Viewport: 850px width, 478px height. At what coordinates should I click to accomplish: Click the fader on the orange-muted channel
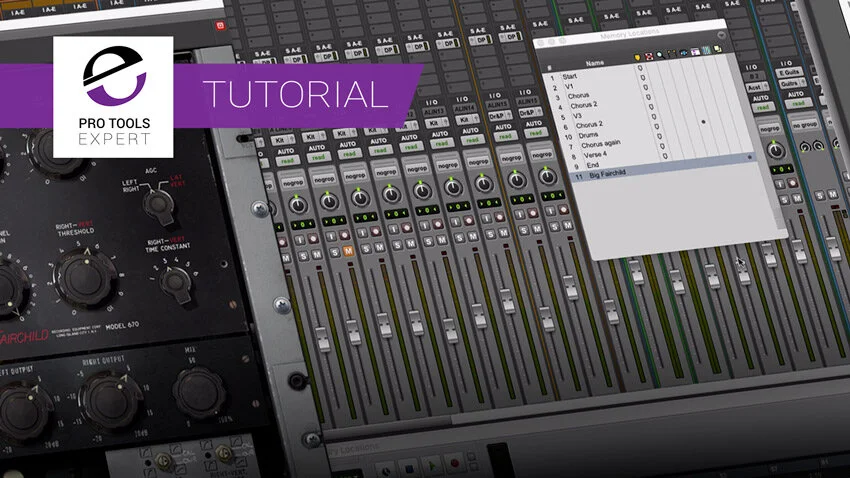[x=353, y=332]
